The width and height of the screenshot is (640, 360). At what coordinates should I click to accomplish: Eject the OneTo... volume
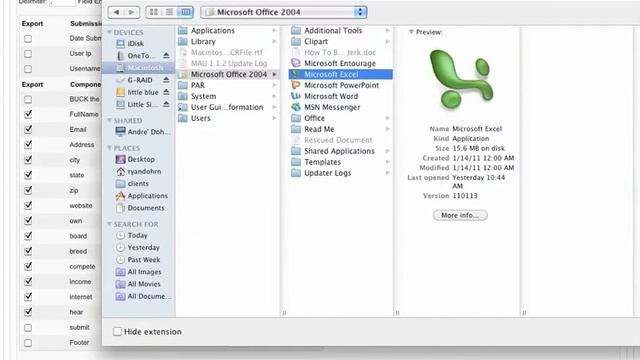coord(166,56)
